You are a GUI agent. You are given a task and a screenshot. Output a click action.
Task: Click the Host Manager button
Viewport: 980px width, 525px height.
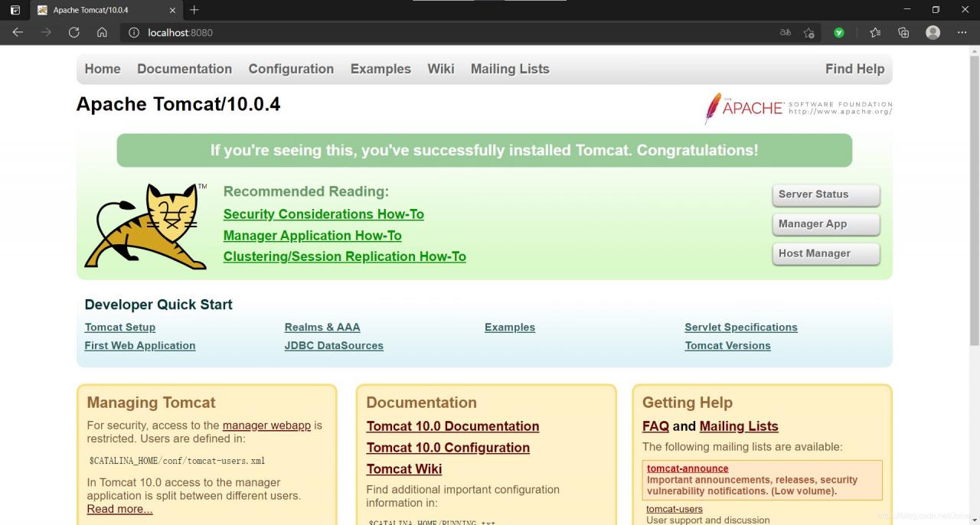pyautogui.click(x=826, y=253)
